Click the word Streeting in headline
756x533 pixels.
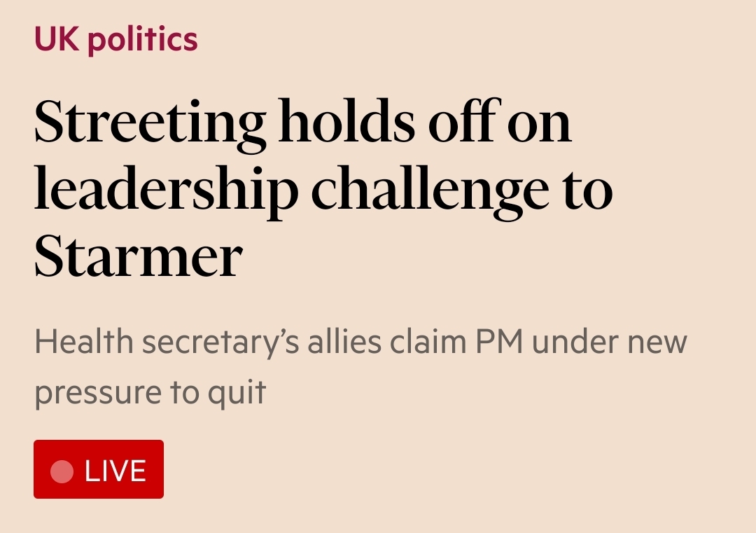150,125
